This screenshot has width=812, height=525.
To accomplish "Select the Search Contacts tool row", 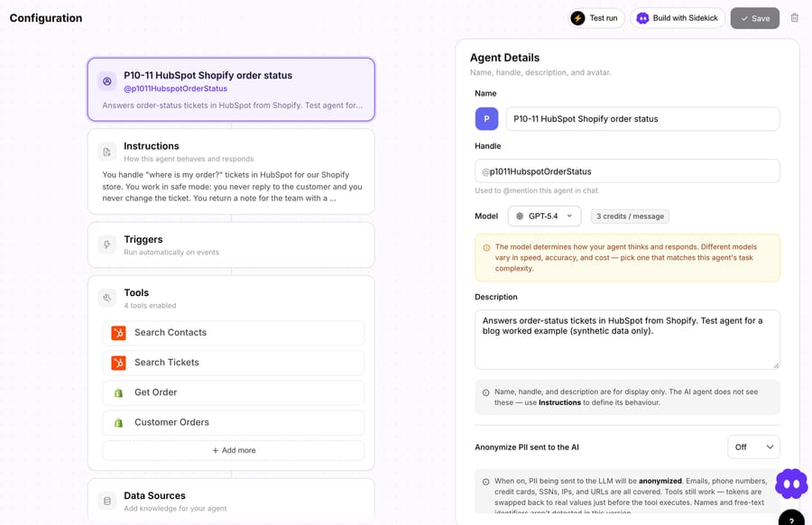I will pyautogui.click(x=234, y=332).
